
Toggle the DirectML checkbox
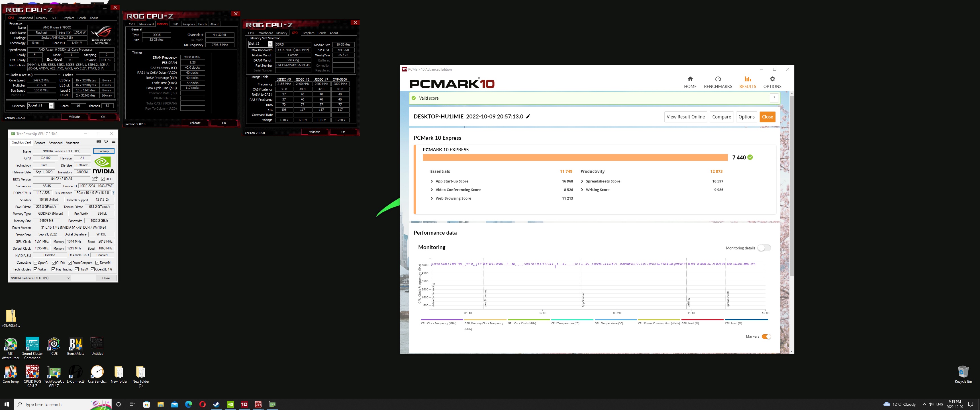click(x=97, y=263)
